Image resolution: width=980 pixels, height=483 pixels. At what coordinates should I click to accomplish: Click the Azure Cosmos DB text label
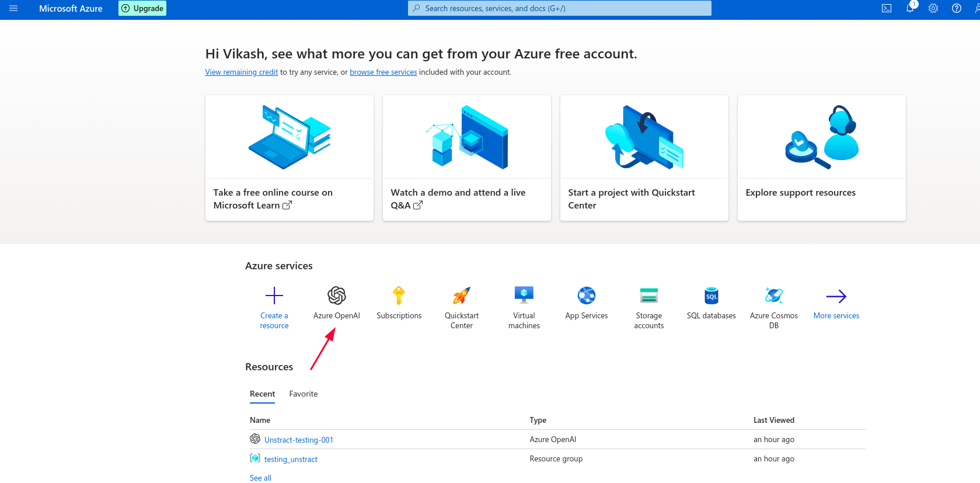coord(774,321)
